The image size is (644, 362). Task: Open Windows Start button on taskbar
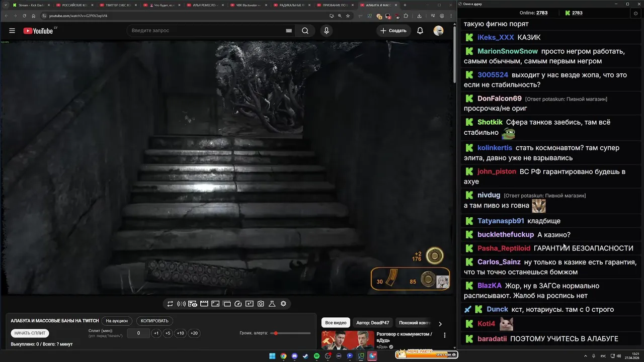[272, 356]
